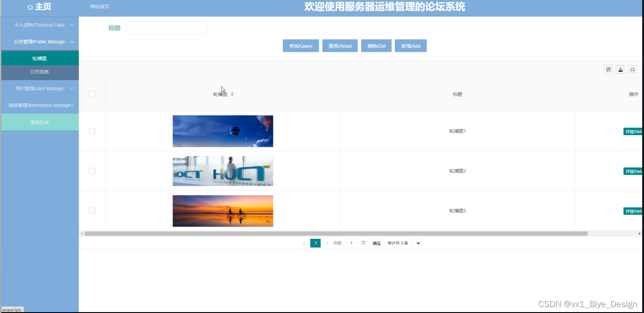The width and height of the screenshot is (644, 313).
Task: Expand 个人资料/Personal Data menu
Action: coord(40,25)
